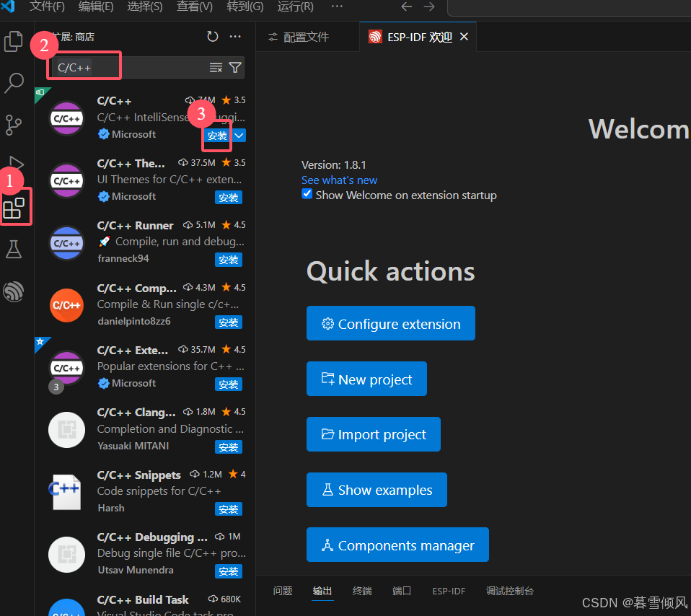Open the 选择(S) menu
The height and width of the screenshot is (616, 691).
[x=144, y=6]
